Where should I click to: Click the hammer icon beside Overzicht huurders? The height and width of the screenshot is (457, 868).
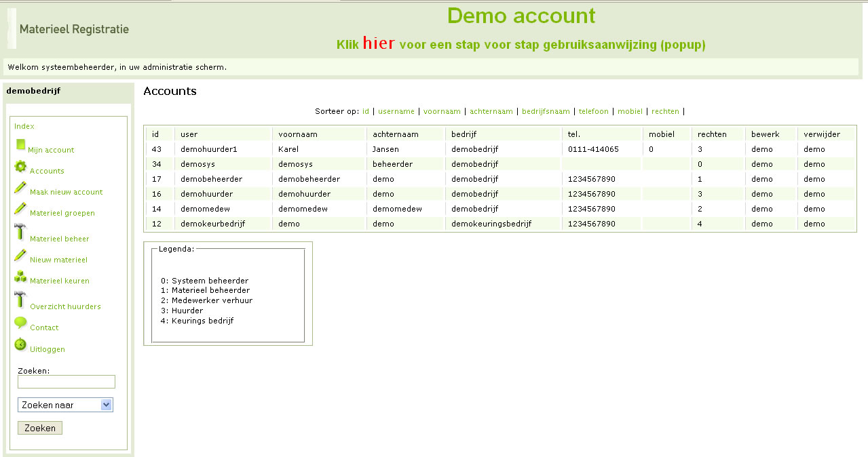(x=20, y=300)
